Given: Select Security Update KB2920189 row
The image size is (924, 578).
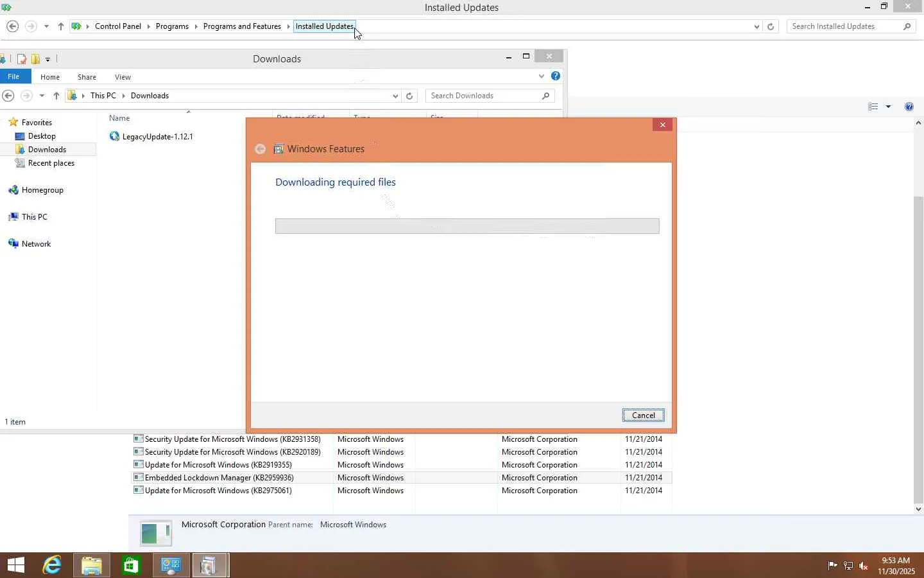Looking at the screenshot, I should (402, 452).
